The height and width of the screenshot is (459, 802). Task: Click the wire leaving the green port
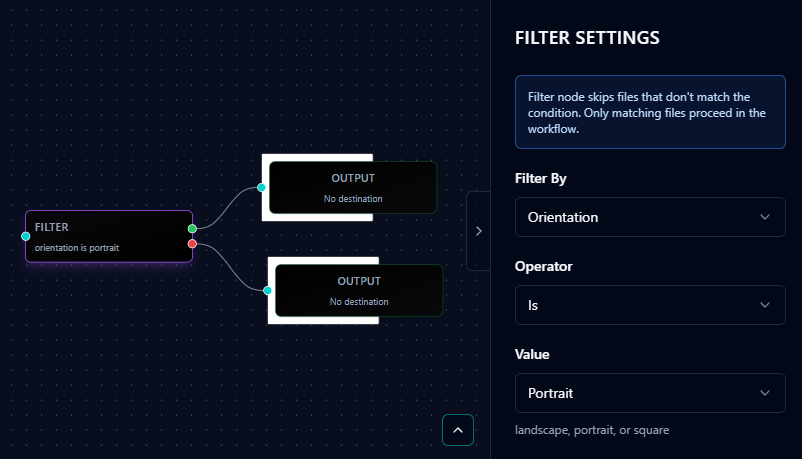tap(226, 205)
